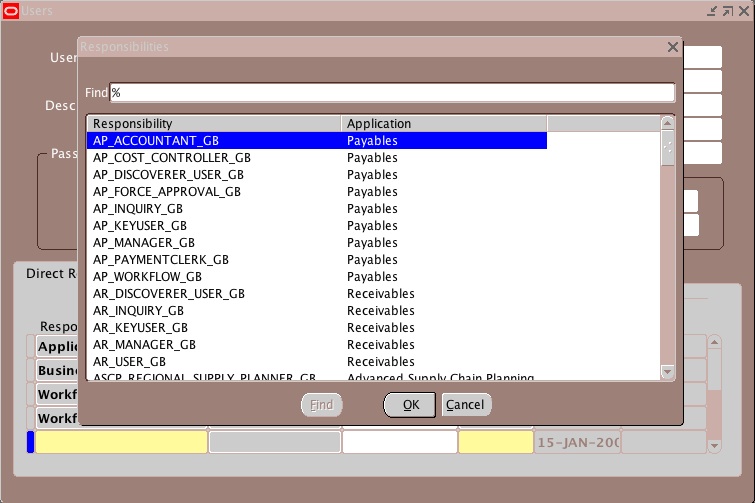
Task: Click the responsibilities list scrollbar thumb
Action: coord(667,148)
